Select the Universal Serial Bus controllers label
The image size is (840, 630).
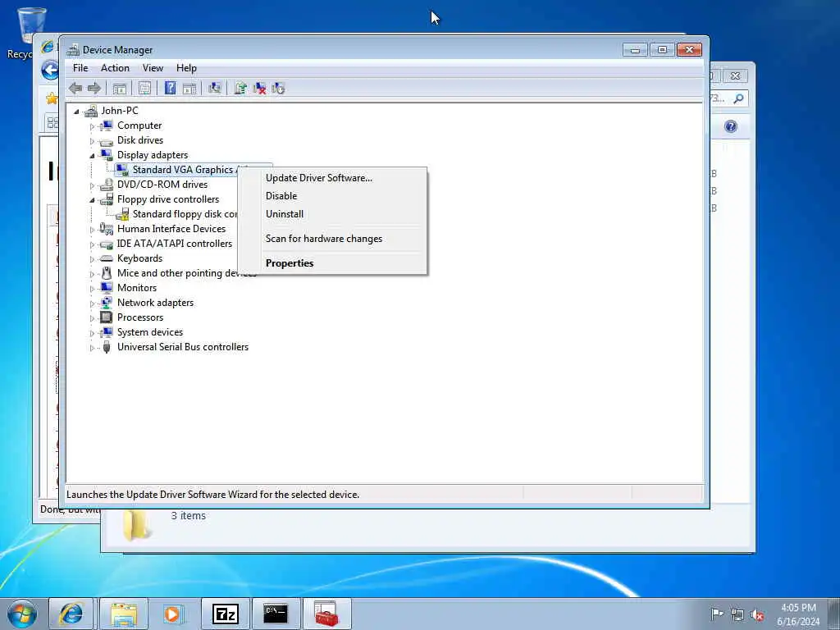183,347
